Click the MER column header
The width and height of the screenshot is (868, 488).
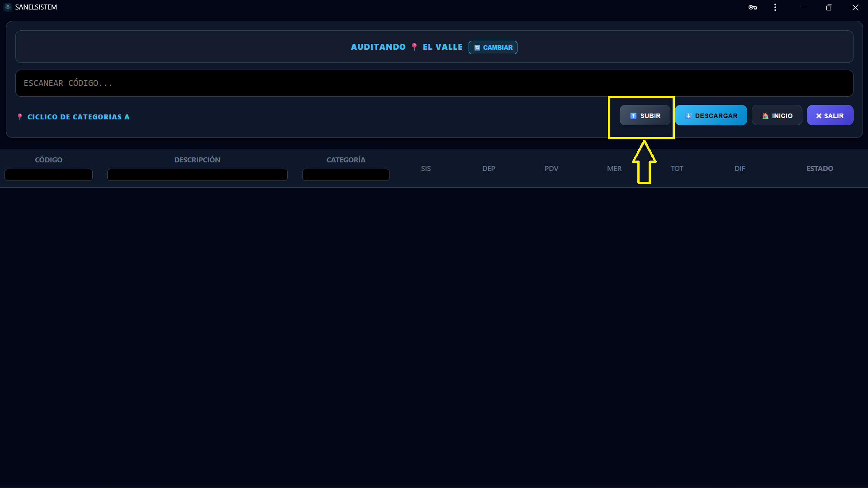click(x=614, y=168)
